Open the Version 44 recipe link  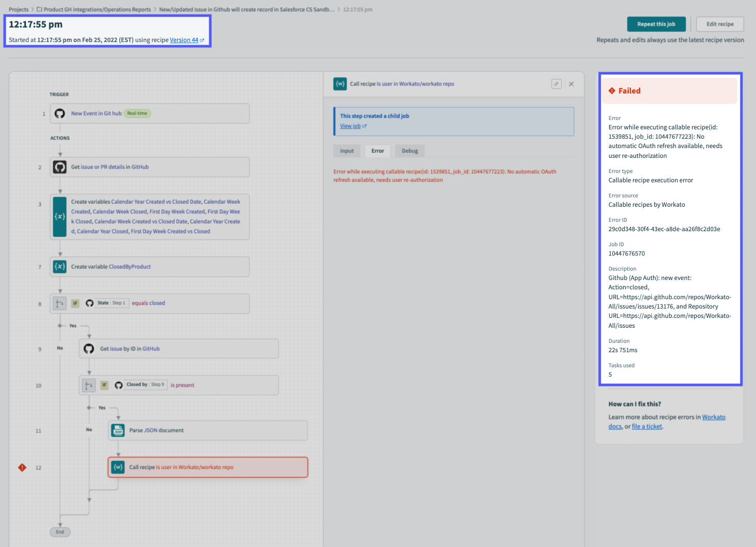184,40
